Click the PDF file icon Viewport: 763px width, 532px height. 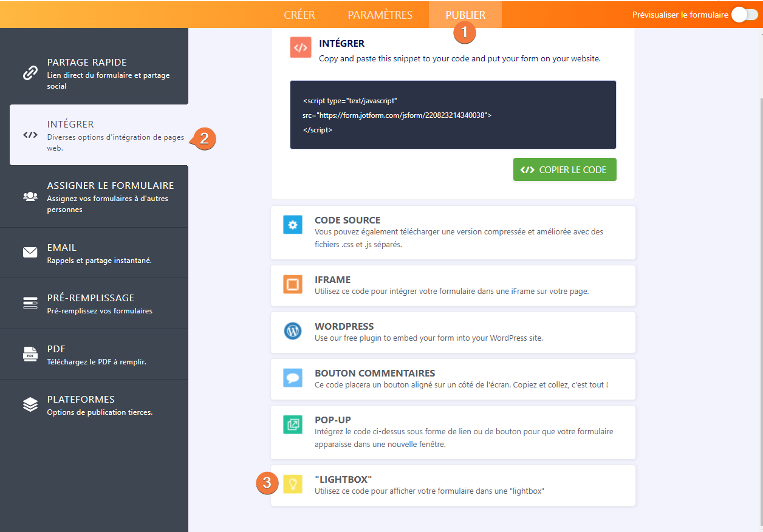click(x=30, y=354)
